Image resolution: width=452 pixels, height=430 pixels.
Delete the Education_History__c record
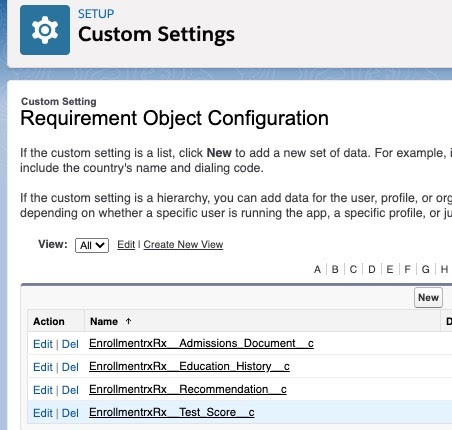pos(70,367)
